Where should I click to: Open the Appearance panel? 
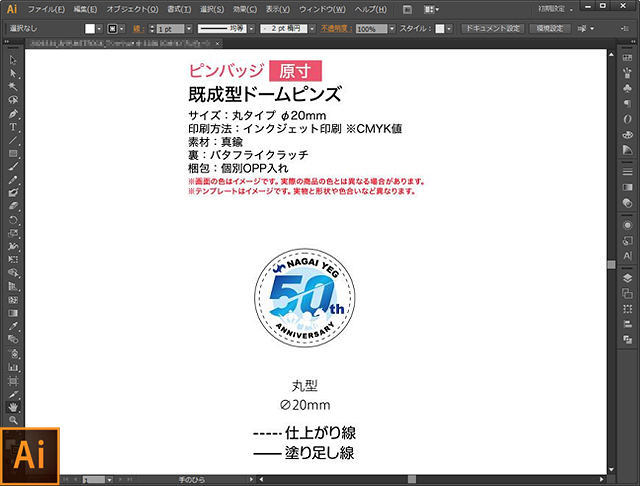pyautogui.click(x=627, y=225)
